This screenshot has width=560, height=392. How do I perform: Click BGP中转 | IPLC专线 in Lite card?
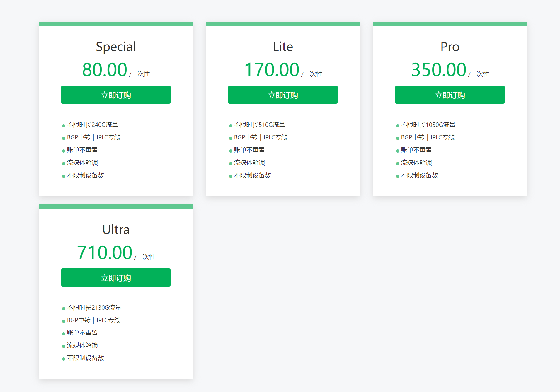coord(261,137)
